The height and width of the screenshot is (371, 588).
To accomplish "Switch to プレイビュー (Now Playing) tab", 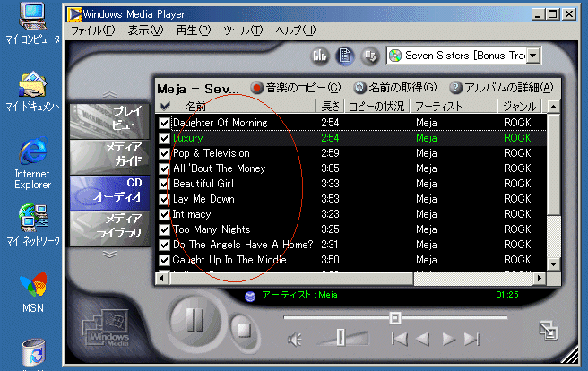I will [110, 121].
